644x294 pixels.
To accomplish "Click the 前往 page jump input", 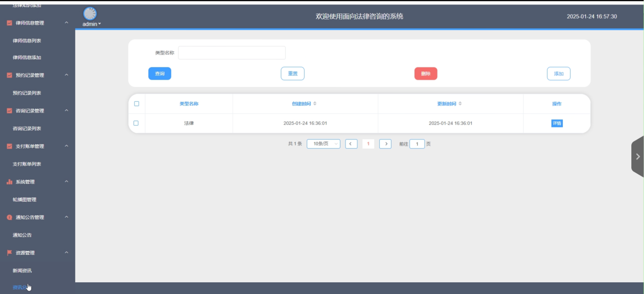I will 417,144.
